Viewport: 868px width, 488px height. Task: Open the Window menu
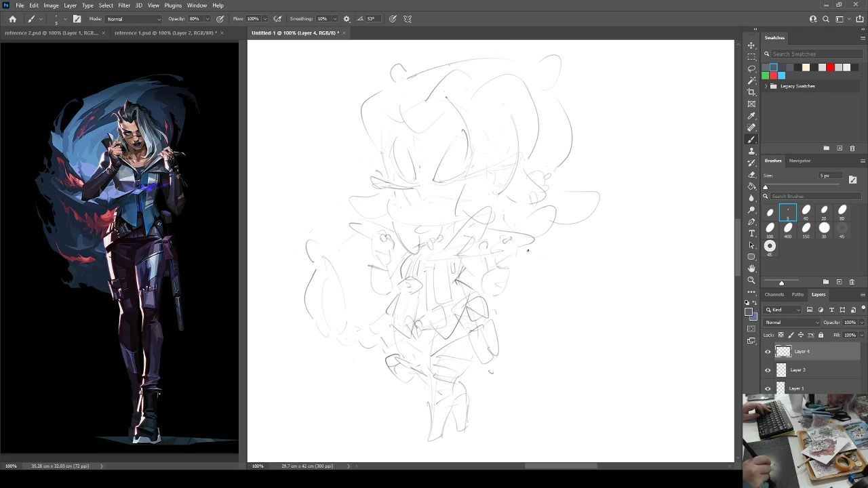(x=197, y=5)
